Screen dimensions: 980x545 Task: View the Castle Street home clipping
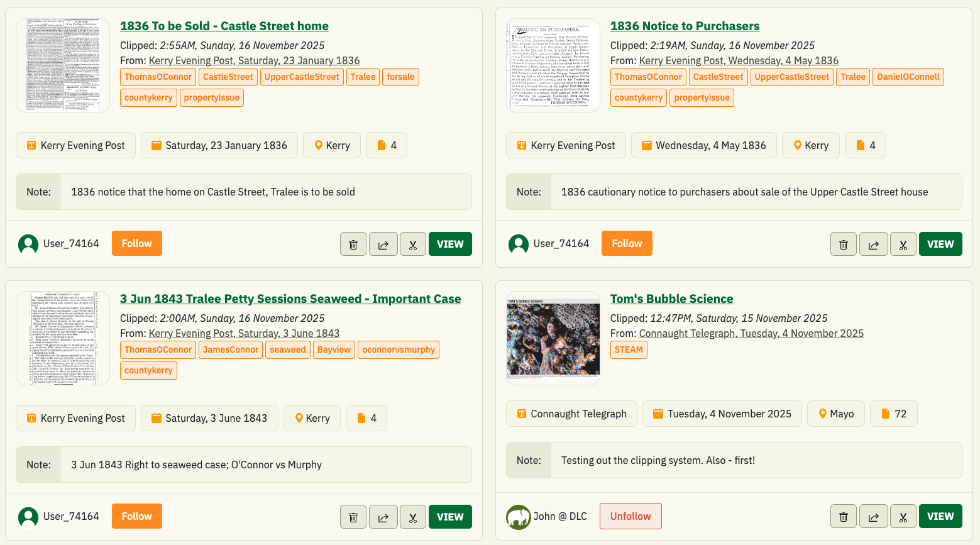click(x=450, y=244)
